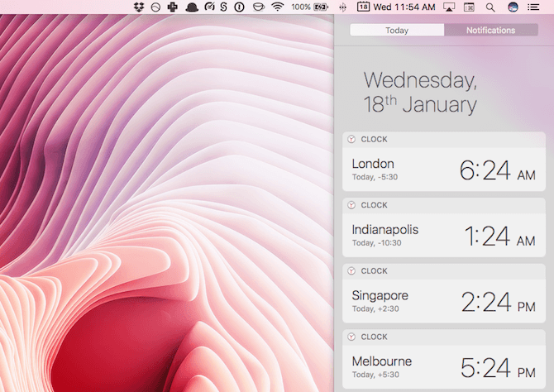Image resolution: width=554 pixels, height=392 pixels.
Task: Click the calendar date 18 icon
Action: (x=363, y=7)
